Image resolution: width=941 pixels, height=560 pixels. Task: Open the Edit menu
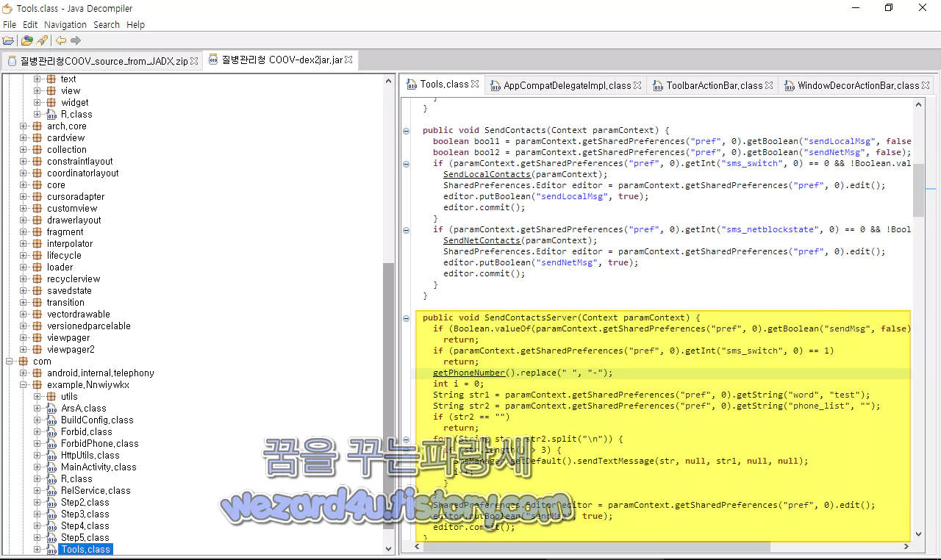(30, 24)
